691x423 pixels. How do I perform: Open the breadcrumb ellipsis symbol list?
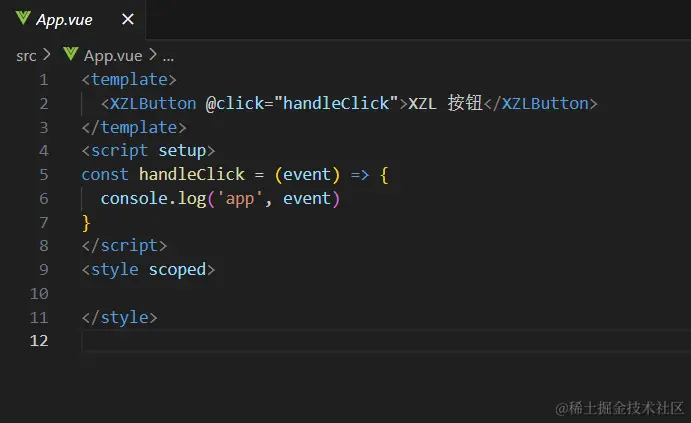point(168,57)
